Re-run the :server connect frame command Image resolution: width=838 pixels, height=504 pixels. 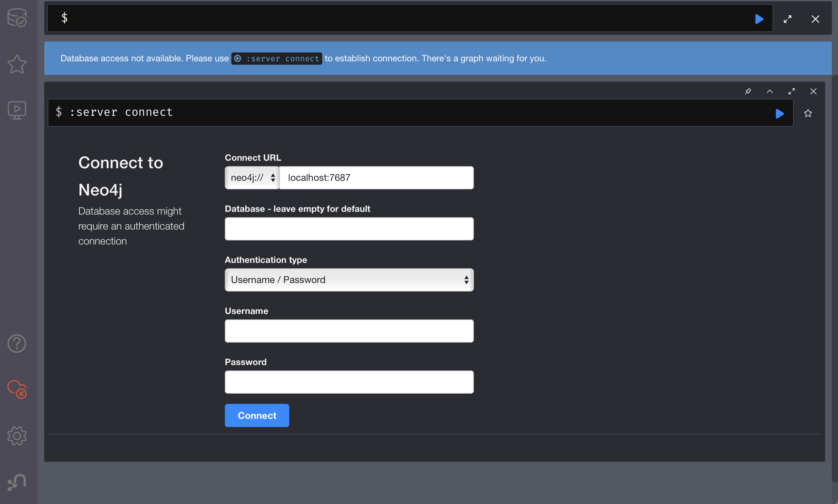tap(779, 113)
